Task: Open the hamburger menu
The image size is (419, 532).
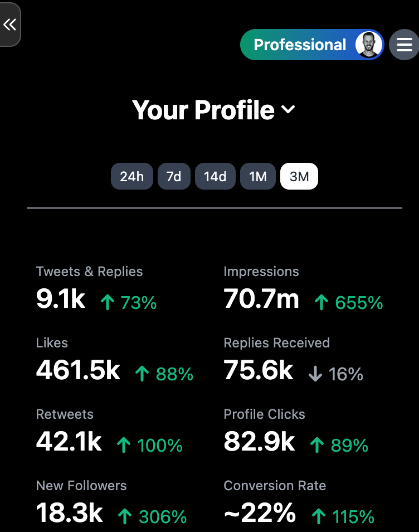Action: pyautogui.click(x=404, y=45)
